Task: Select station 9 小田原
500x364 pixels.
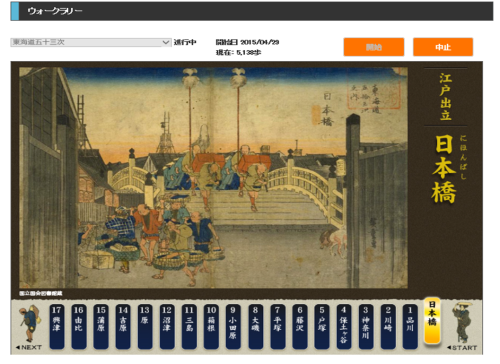Action: tap(233, 326)
